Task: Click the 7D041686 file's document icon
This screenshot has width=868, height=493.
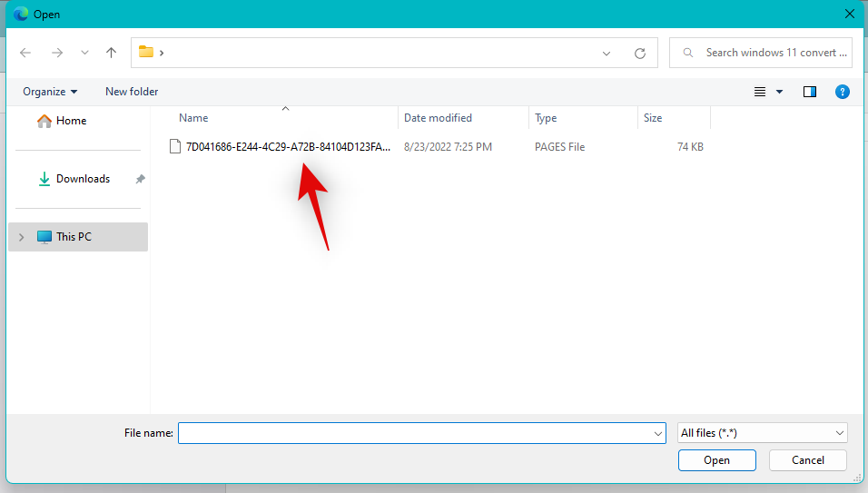Action: pyautogui.click(x=175, y=146)
